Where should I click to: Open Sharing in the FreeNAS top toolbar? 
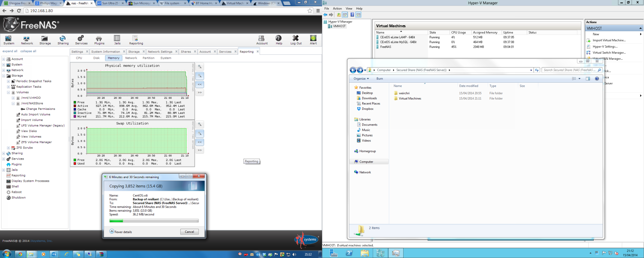coord(63,40)
